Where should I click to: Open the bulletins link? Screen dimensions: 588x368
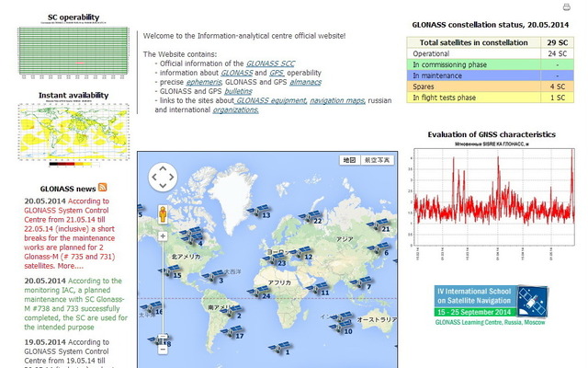(239, 91)
